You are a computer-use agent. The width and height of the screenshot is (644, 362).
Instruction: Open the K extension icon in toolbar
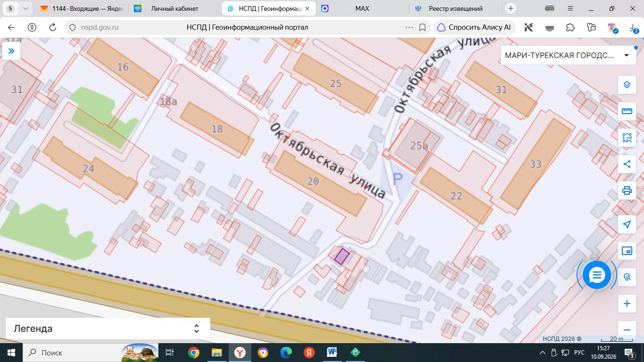(x=529, y=27)
